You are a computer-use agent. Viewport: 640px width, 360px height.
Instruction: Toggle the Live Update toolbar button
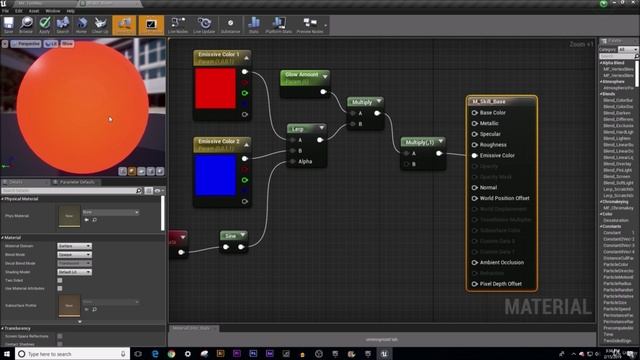(x=204, y=25)
